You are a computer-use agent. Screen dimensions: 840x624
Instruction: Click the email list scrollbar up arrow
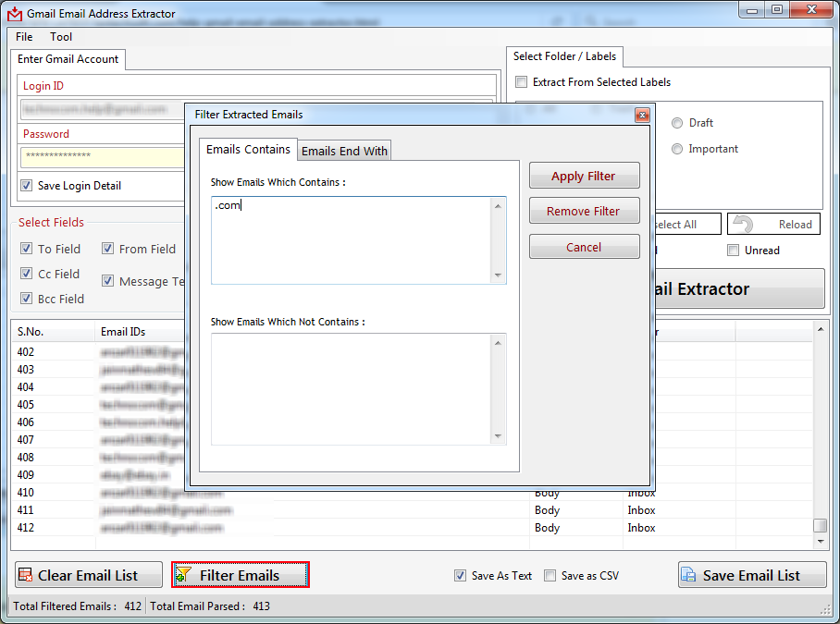pos(821,329)
